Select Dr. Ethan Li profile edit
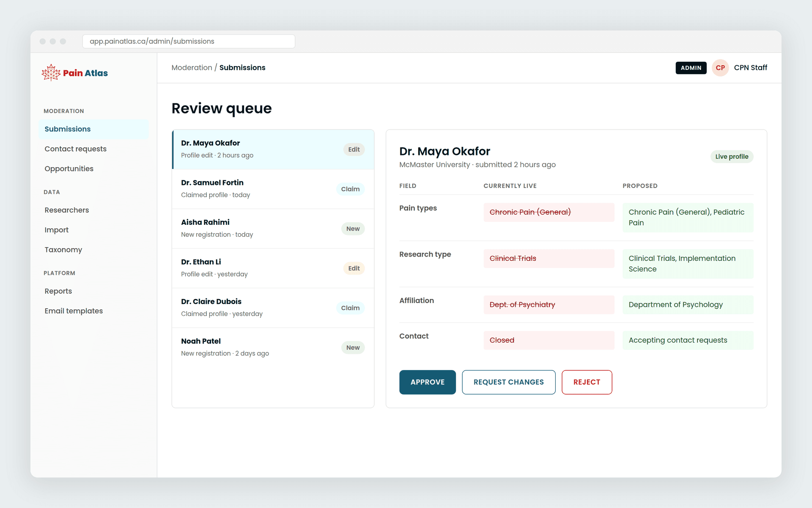This screenshot has width=812, height=508. 273,268
